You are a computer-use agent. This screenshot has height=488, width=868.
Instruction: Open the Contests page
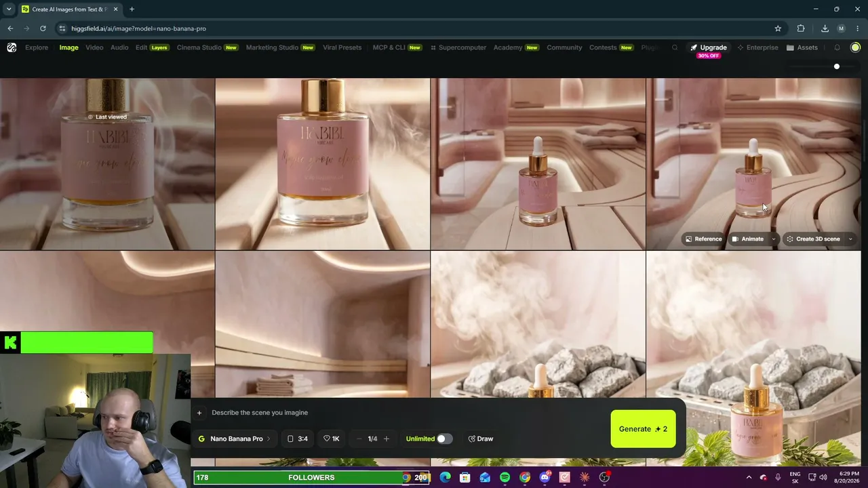[x=611, y=47]
